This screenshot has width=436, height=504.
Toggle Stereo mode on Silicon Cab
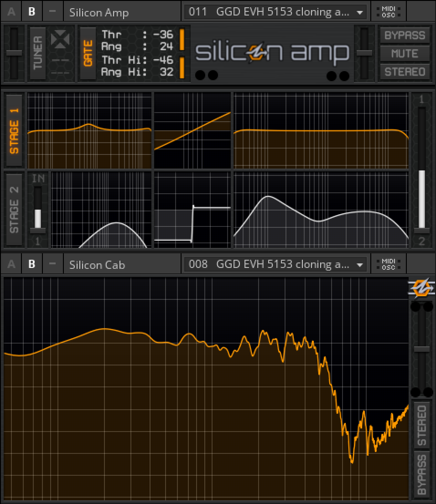[422, 425]
